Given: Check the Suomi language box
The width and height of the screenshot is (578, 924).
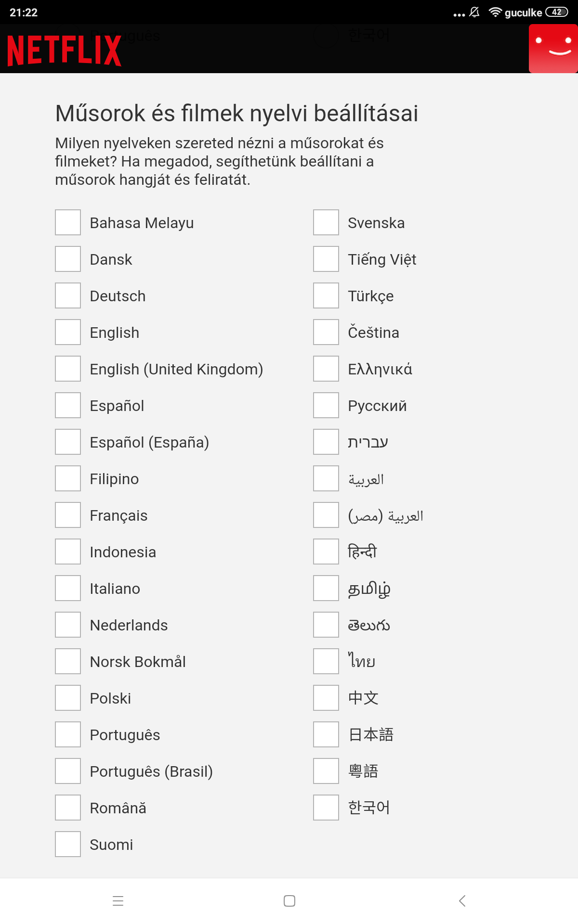Looking at the screenshot, I should [x=68, y=844].
